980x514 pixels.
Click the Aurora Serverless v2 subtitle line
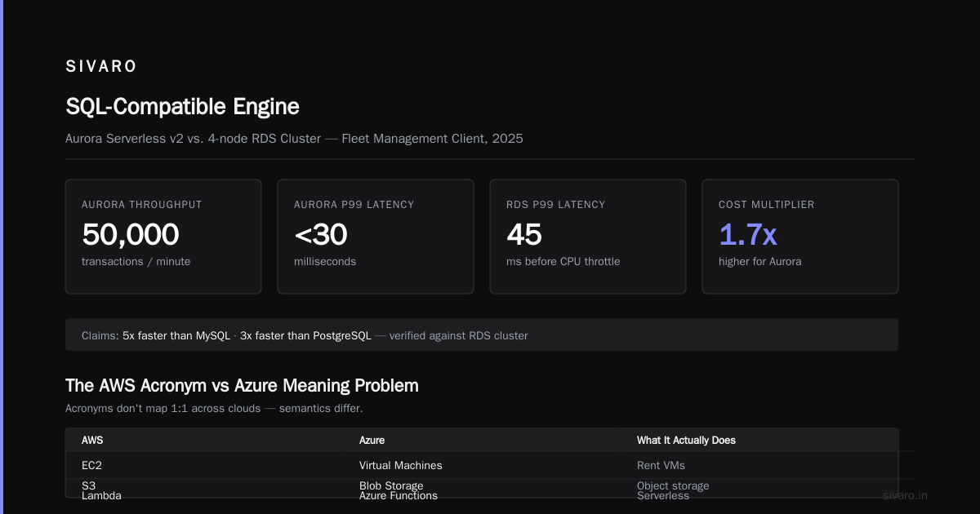[x=294, y=139]
